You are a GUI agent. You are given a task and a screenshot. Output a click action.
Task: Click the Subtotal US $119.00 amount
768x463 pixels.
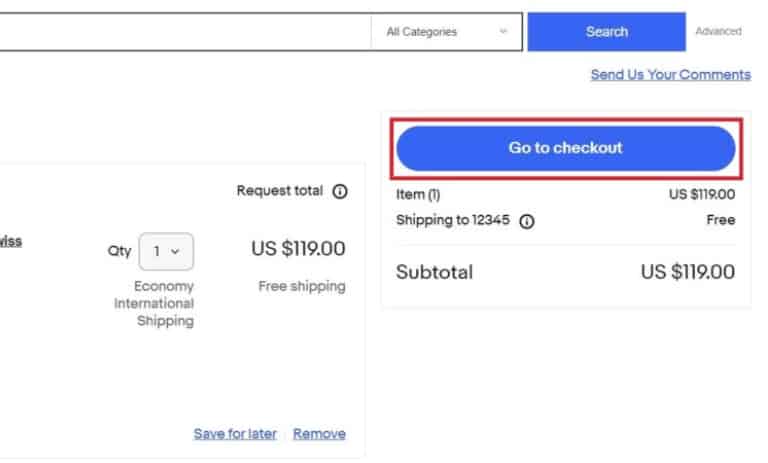tap(688, 272)
